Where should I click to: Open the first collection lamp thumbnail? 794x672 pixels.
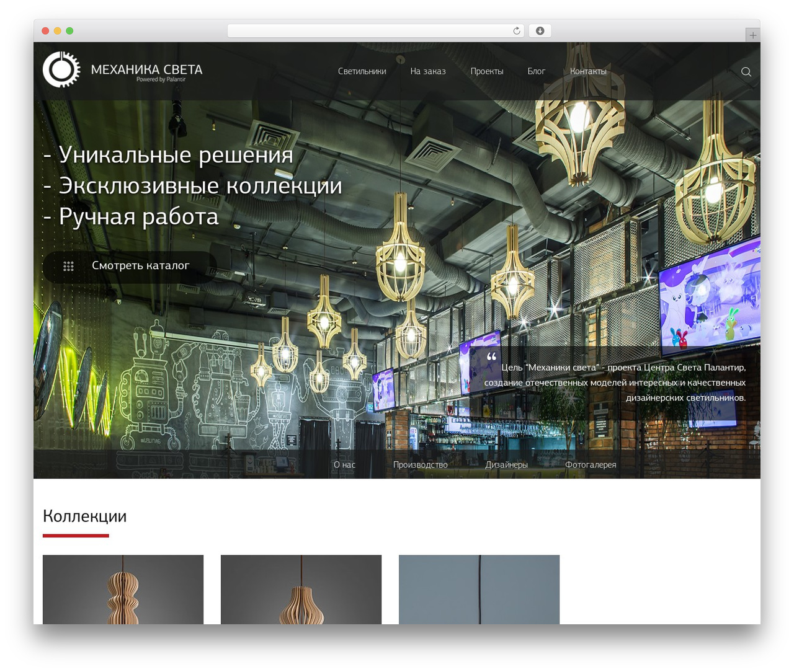(123, 590)
